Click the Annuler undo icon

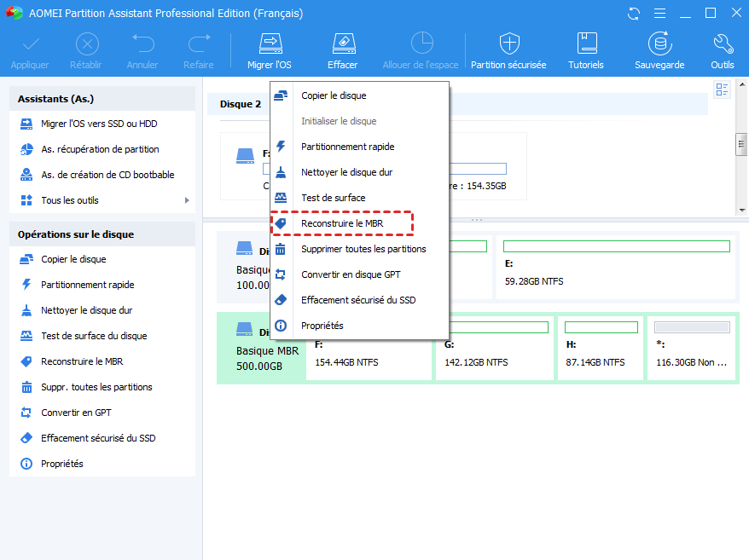[142, 44]
